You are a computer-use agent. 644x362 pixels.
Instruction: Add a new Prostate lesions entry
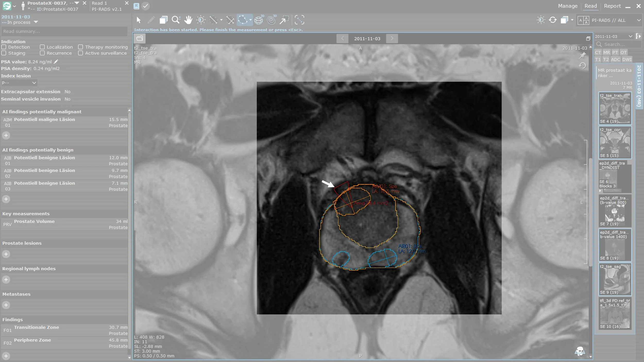pos(6,254)
